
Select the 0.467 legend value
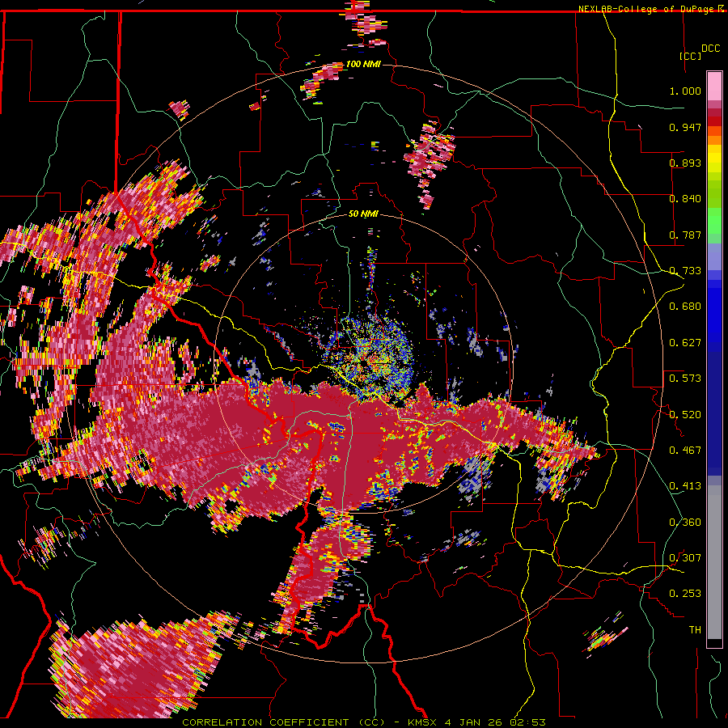[x=685, y=451]
